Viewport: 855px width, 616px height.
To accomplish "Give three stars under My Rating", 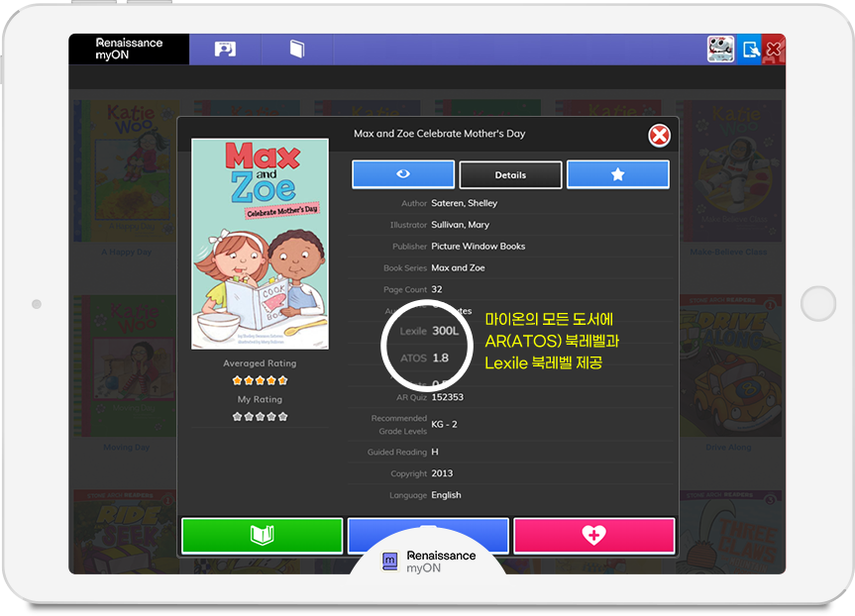I will tap(261, 417).
